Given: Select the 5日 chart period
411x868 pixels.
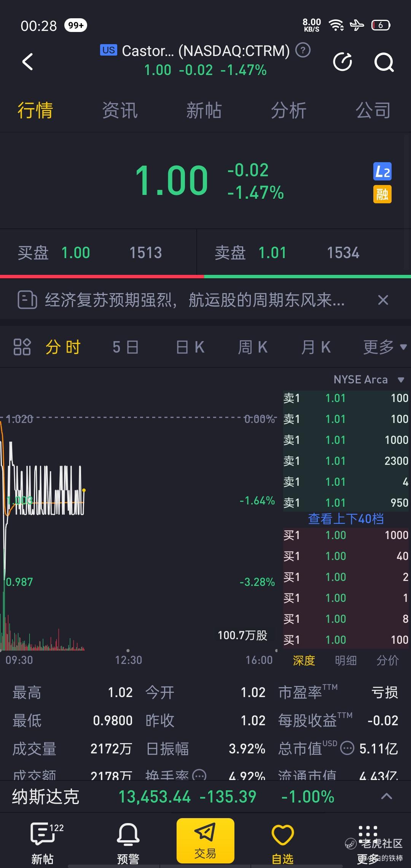Looking at the screenshot, I should [x=126, y=347].
